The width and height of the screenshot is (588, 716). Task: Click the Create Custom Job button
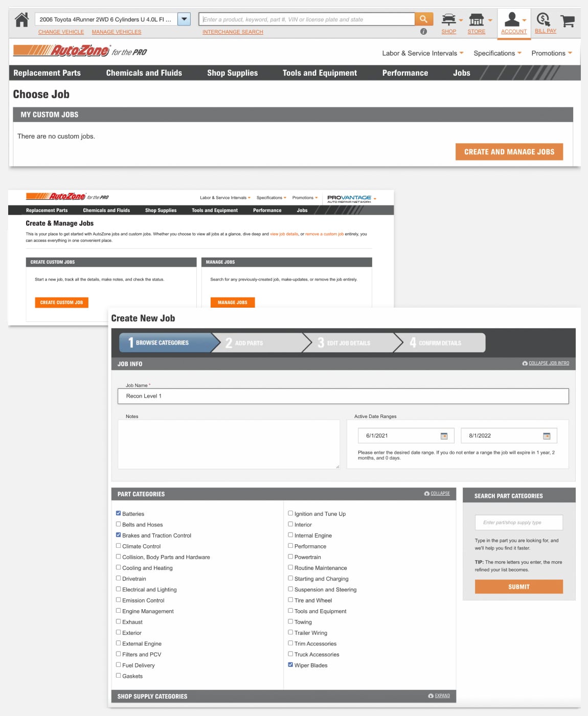coord(61,303)
